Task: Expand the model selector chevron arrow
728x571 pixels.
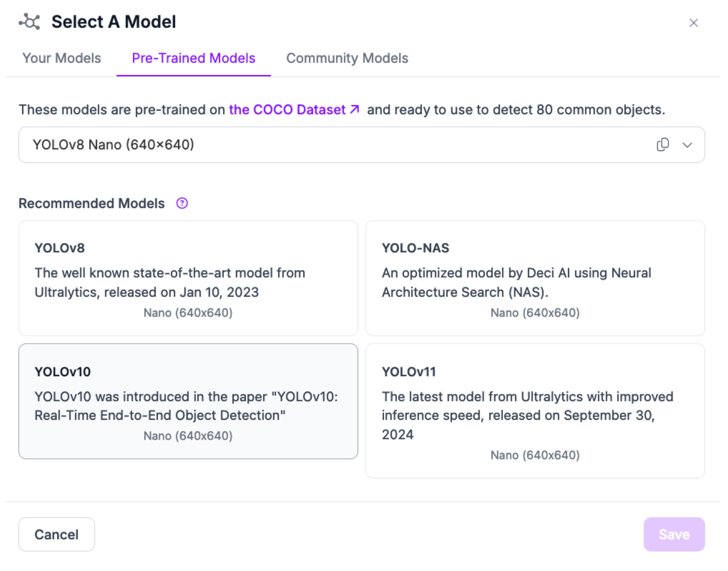Action: (x=687, y=145)
